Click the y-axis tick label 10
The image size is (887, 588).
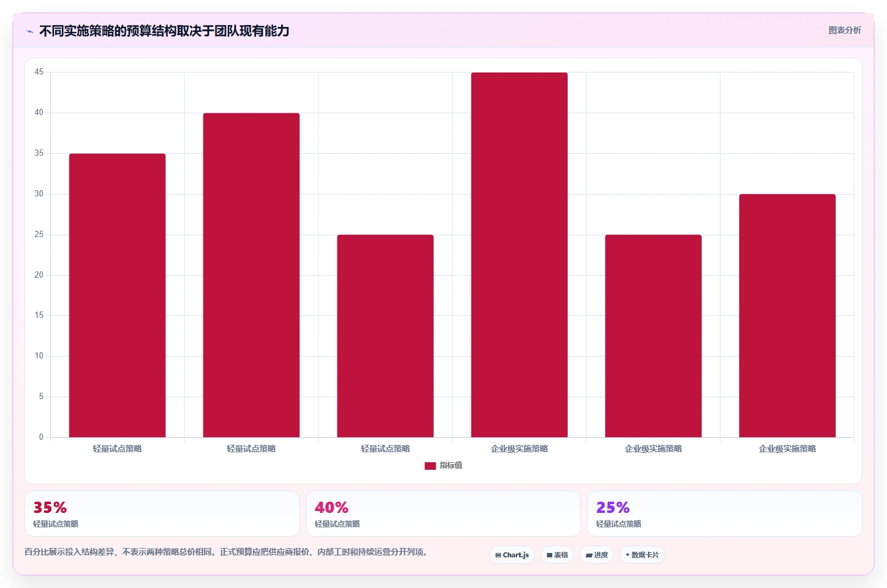click(x=39, y=356)
